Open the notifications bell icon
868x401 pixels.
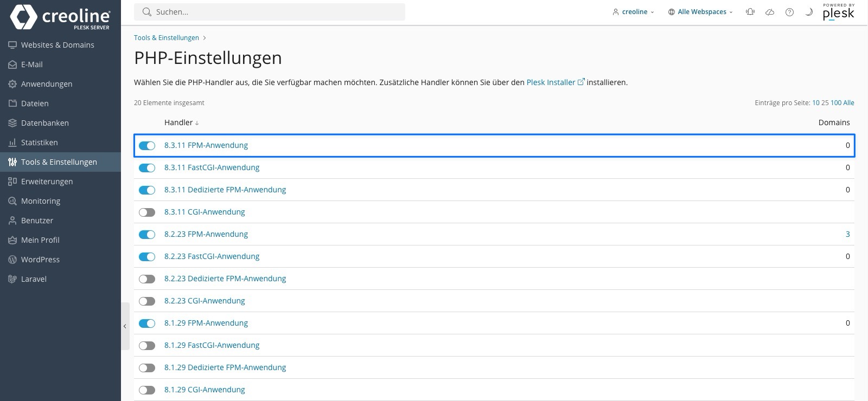pos(750,12)
